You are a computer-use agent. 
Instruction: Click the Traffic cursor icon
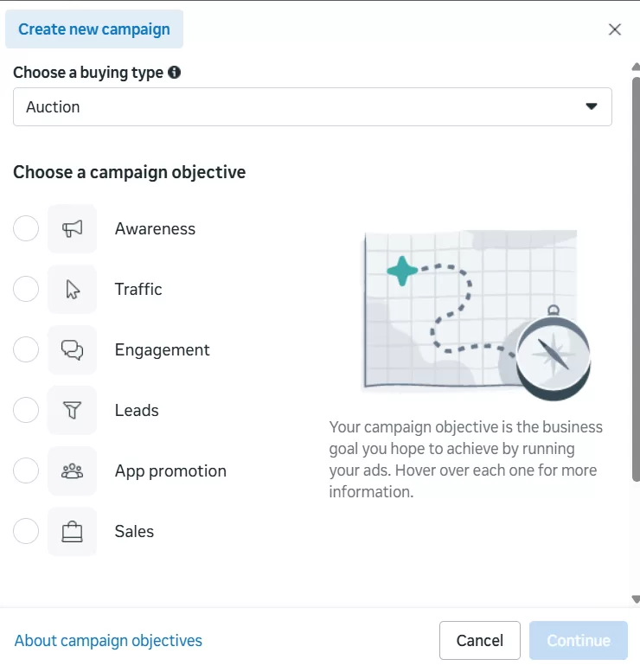point(73,290)
